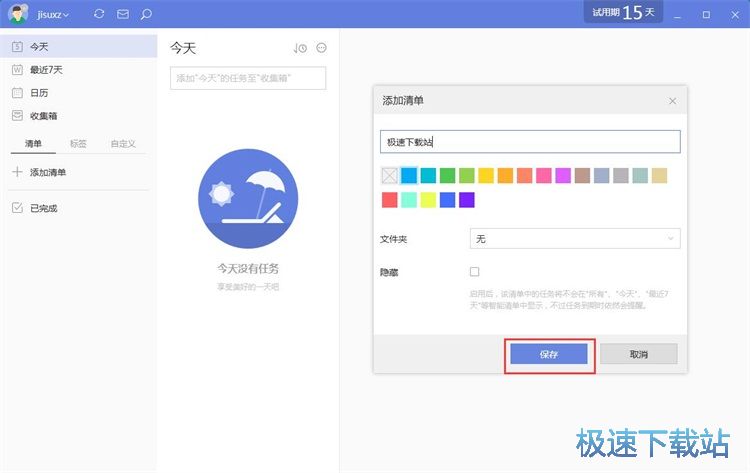Select the teal color swatch

[428, 176]
